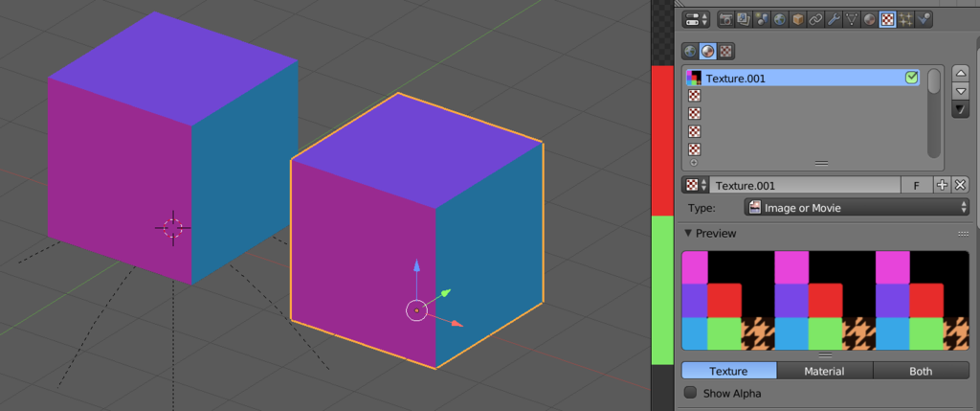Show material textures context button

point(707,52)
